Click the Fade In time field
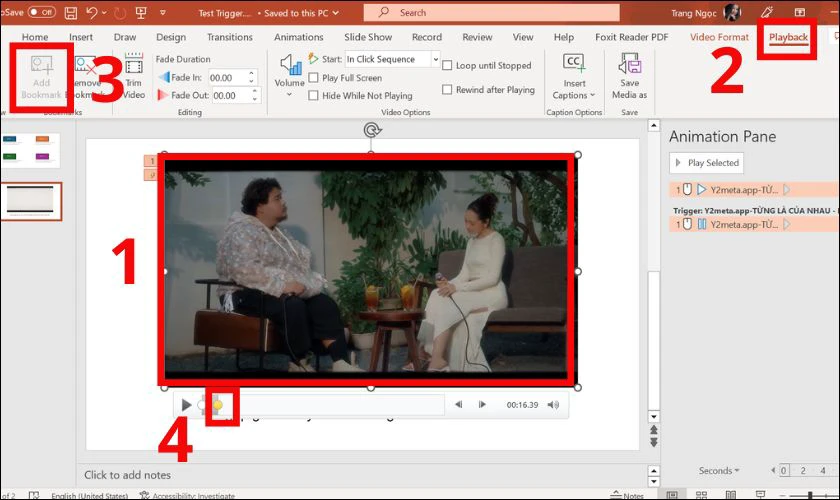 [x=228, y=78]
